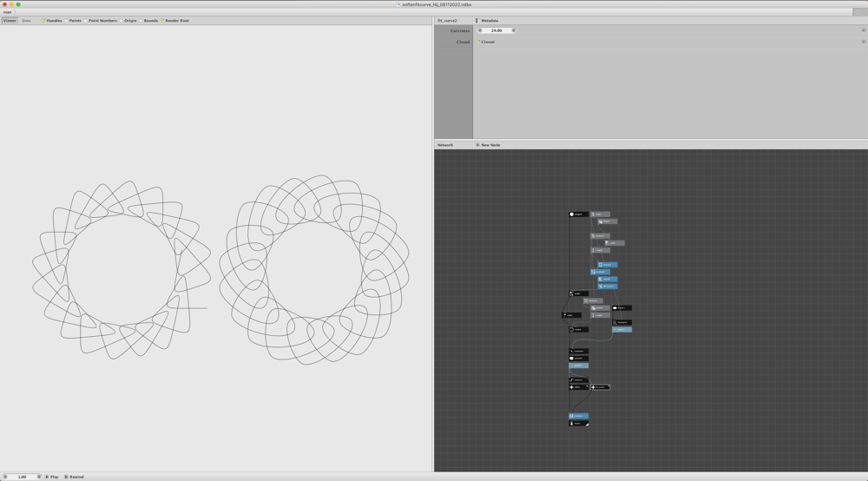Click the Rewind icon in the bottom bar
This screenshot has height=481, width=868.
[66, 477]
